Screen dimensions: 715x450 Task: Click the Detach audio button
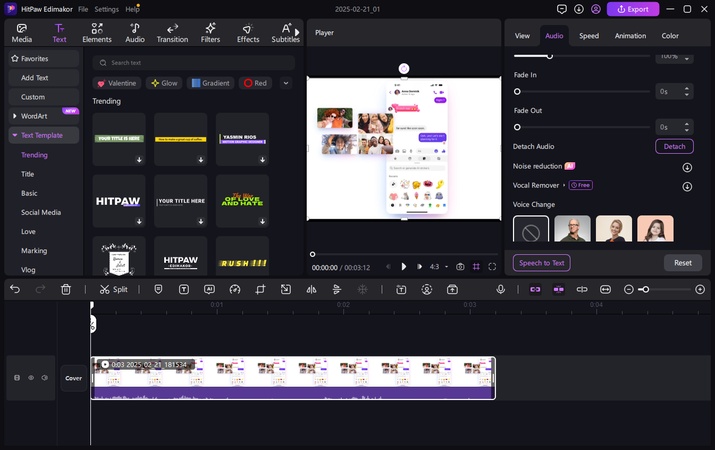tap(674, 146)
